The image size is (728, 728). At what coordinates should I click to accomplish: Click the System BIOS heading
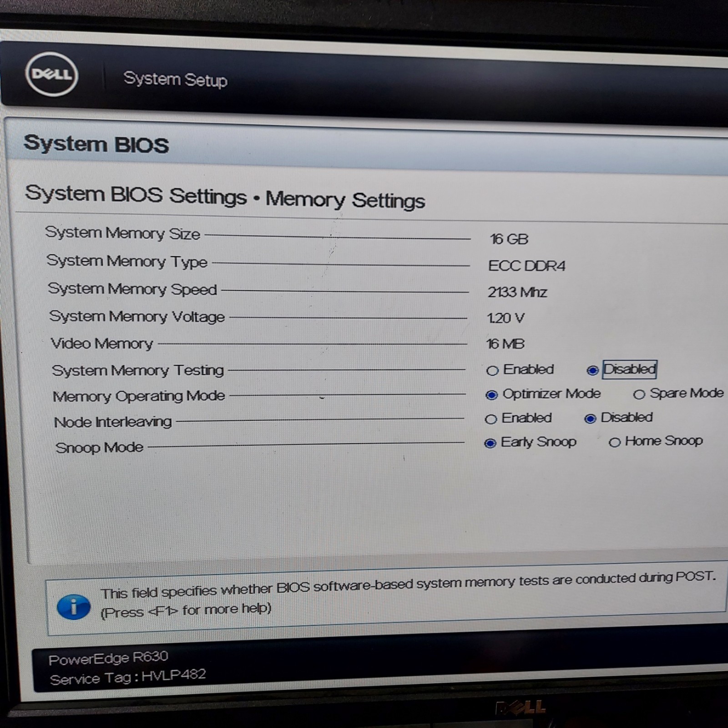pyautogui.click(x=96, y=144)
